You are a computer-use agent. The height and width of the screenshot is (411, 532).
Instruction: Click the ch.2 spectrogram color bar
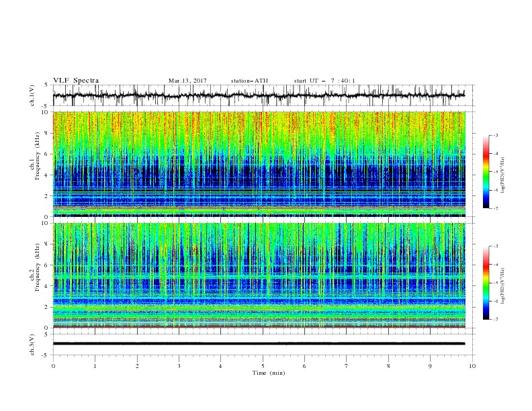(486, 283)
